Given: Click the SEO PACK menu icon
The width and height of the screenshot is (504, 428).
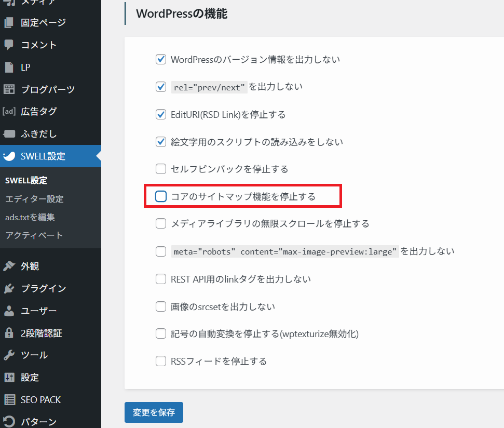Looking at the screenshot, I should [9, 399].
